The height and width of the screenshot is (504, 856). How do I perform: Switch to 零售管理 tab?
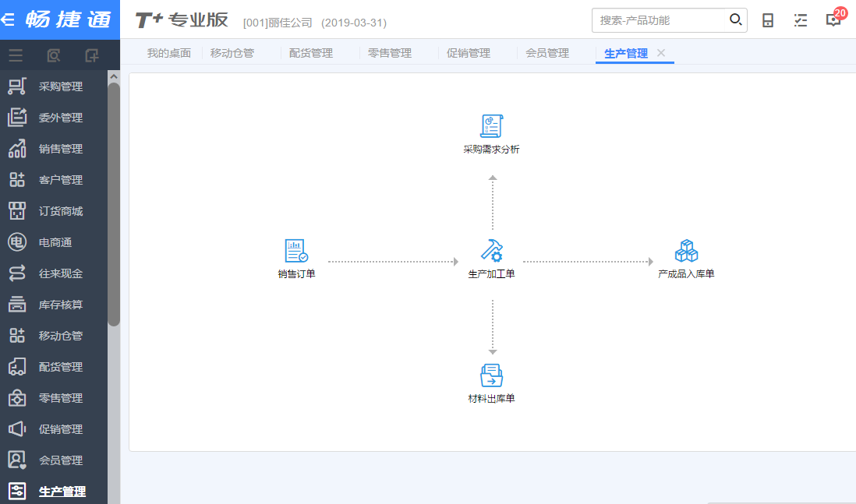click(389, 53)
